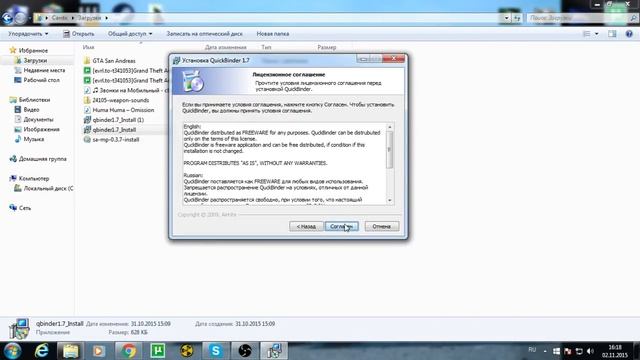640x360 pixels.
Task: Click the QuickBinder installer taskbar icon
Action: 274,351
